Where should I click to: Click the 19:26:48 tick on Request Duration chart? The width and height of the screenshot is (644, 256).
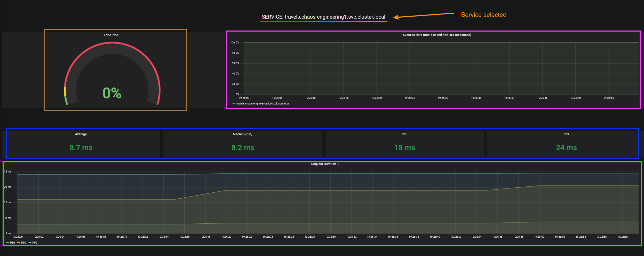(518, 237)
